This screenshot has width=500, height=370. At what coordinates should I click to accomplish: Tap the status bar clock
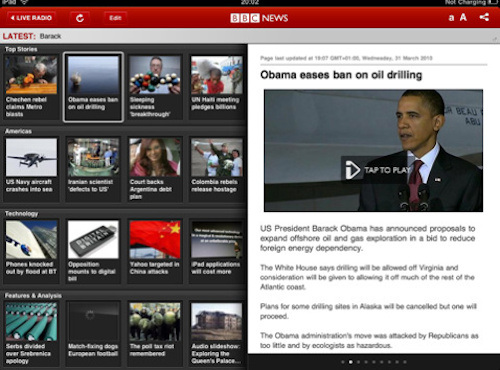tap(250, 2)
